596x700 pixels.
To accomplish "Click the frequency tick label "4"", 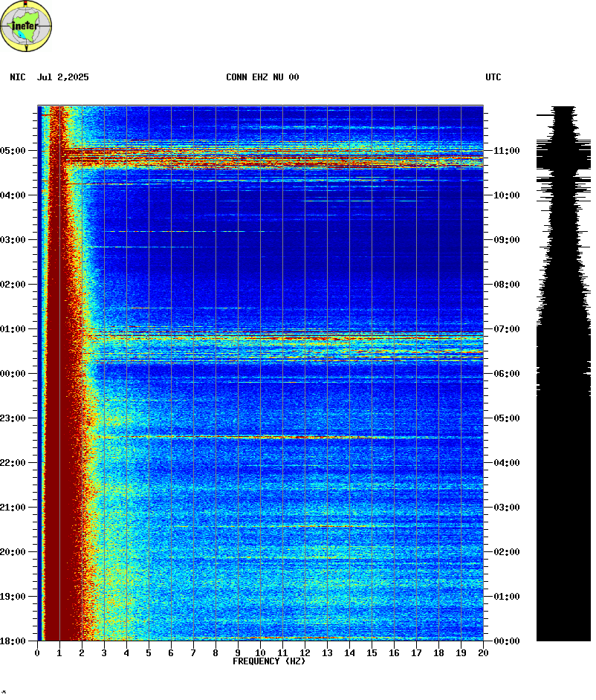I will (x=126, y=653).
